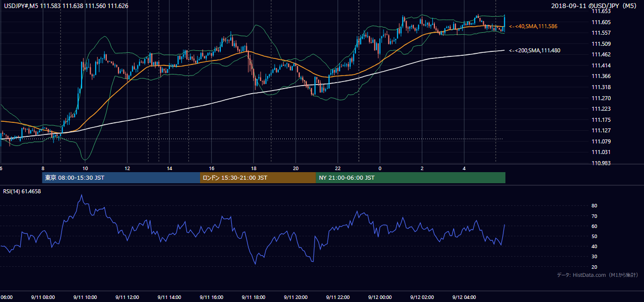Screen dimensions: 644x302
Task: Click price axis label 111.462
Action: pyautogui.click(x=601, y=55)
